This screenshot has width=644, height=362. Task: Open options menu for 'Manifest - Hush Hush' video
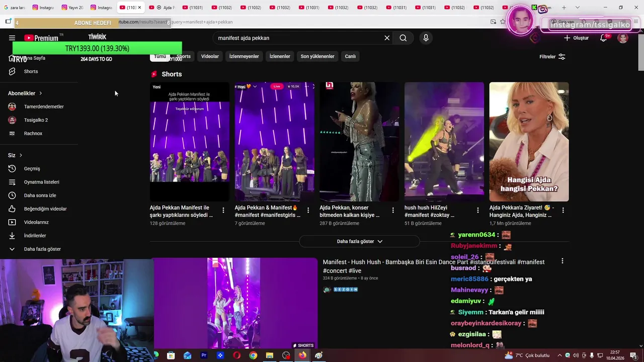point(562,261)
